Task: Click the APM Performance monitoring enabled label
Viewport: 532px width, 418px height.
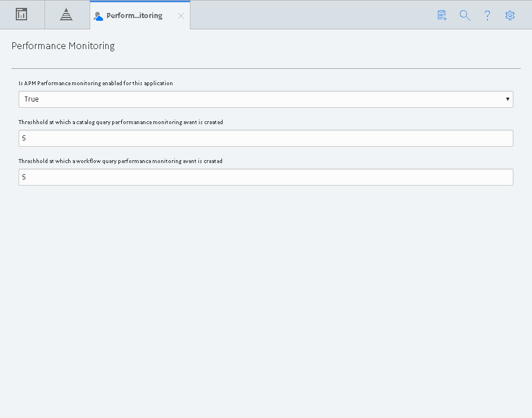Action: [96, 83]
